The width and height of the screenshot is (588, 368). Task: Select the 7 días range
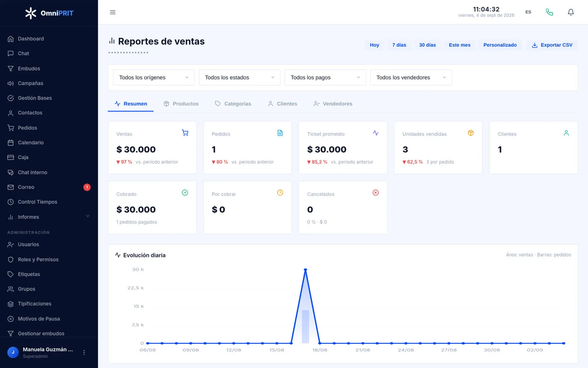tap(399, 45)
